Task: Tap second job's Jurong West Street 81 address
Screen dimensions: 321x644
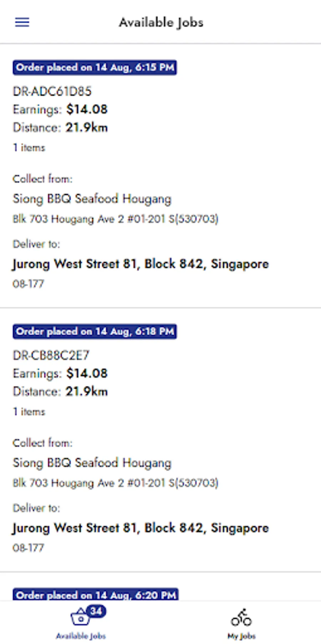Action: tap(141, 528)
